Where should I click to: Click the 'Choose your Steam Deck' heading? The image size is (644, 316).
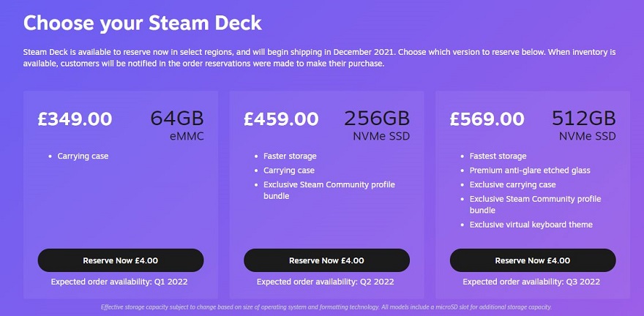143,23
